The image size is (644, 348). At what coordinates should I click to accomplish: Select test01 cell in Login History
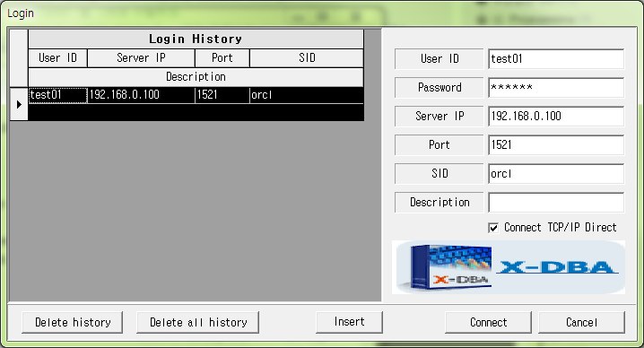point(58,95)
